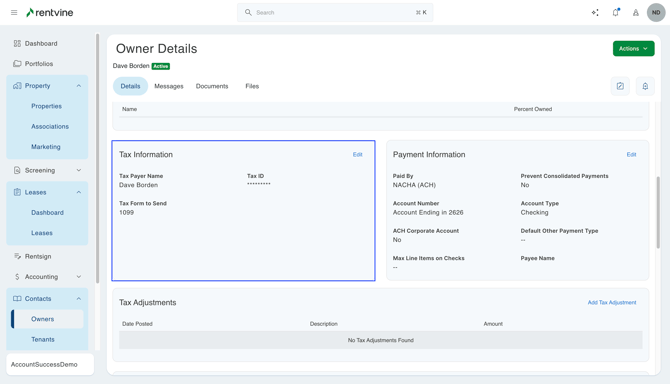
Task: Click the Portfolios folder icon
Action: [17, 64]
